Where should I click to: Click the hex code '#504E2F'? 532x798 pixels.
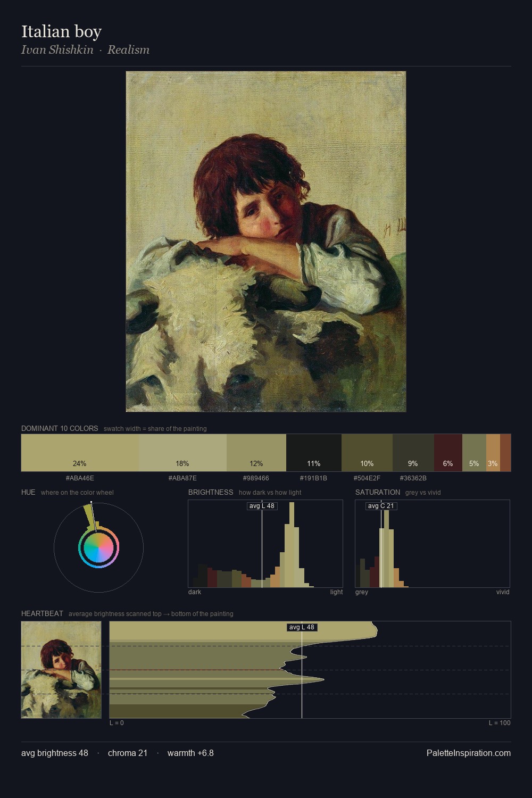click(x=367, y=478)
